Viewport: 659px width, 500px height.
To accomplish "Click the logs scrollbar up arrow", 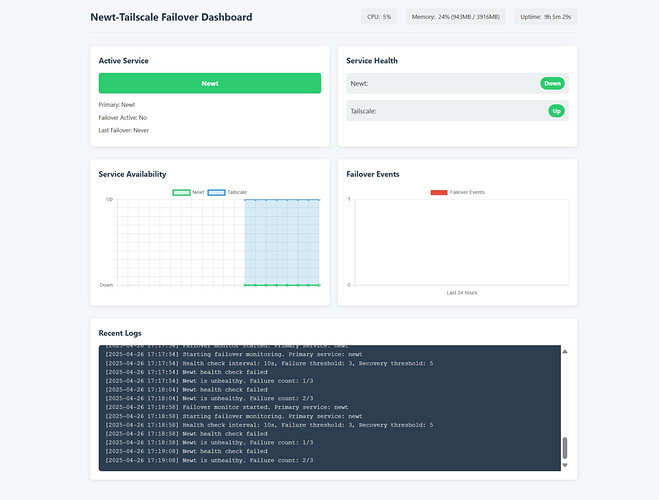I will pos(565,351).
